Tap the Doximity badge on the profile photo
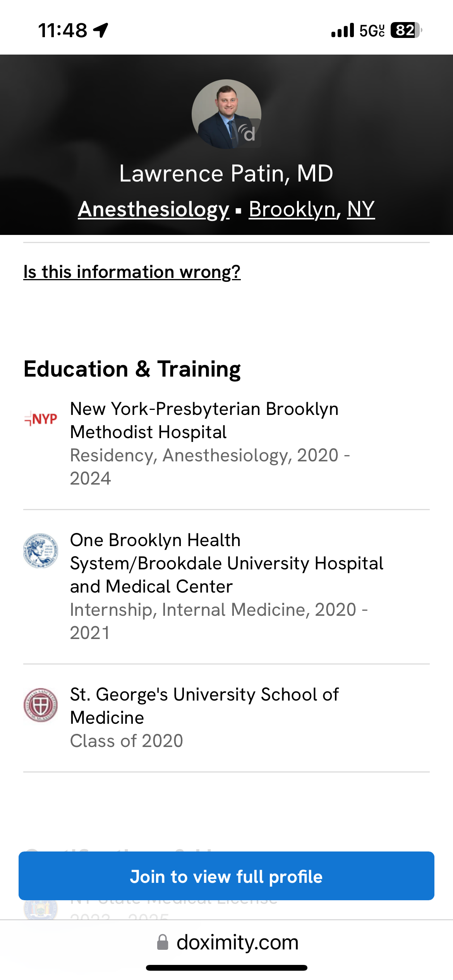Image resolution: width=453 pixels, height=980 pixels. (247, 133)
